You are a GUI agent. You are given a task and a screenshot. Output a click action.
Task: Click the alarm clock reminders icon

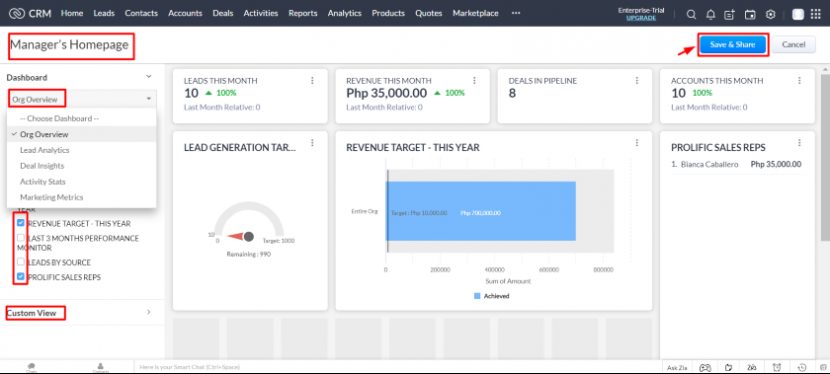pos(777,368)
